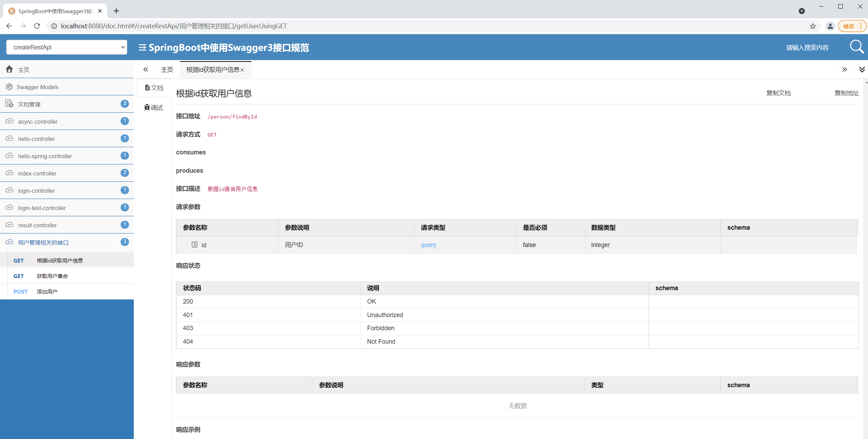The image size is (868, 439).
Task: Click the id parameter row icon
Action: point(194,245)
